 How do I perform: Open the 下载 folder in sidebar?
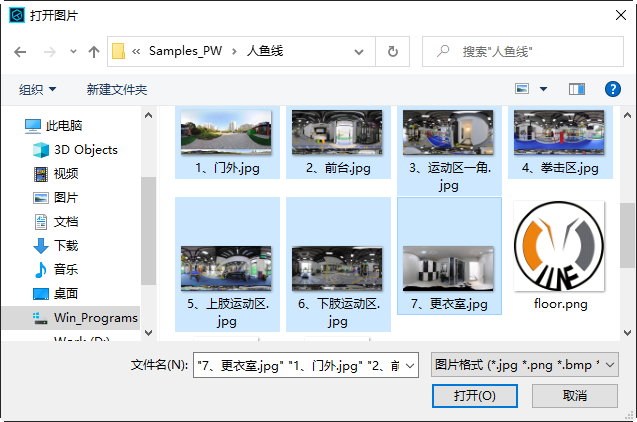[66, 246]
